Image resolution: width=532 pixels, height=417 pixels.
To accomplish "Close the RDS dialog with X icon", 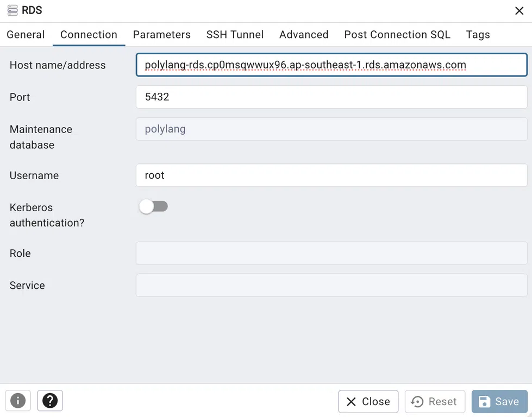I will tap(519, 11).
